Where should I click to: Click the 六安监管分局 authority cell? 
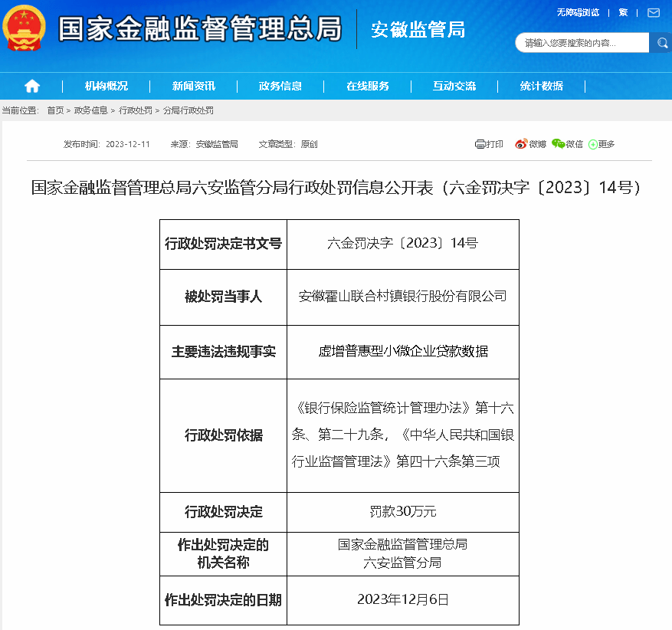[x=403, y=553]
